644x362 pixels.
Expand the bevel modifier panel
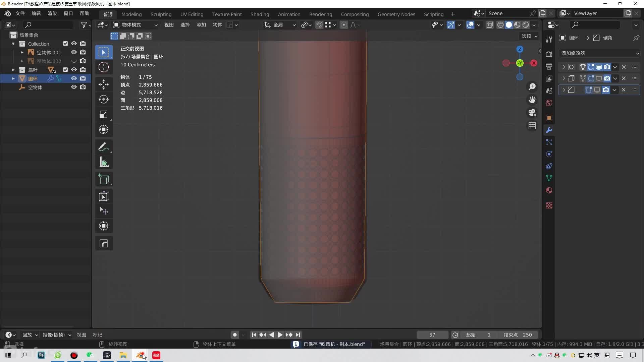(x=563, y=90)
